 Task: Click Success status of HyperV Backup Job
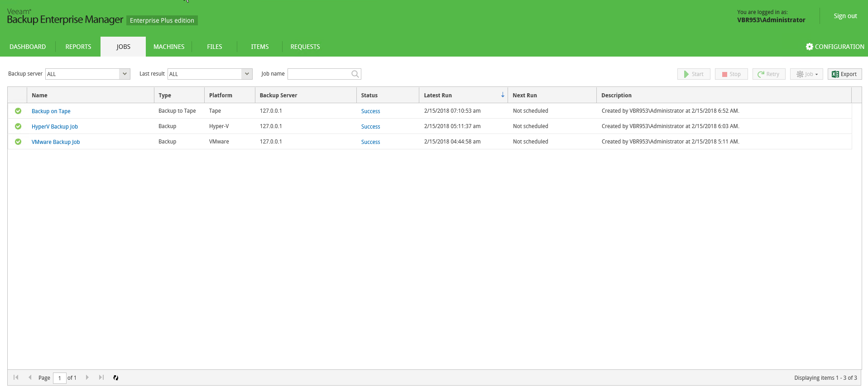(370, 127)
